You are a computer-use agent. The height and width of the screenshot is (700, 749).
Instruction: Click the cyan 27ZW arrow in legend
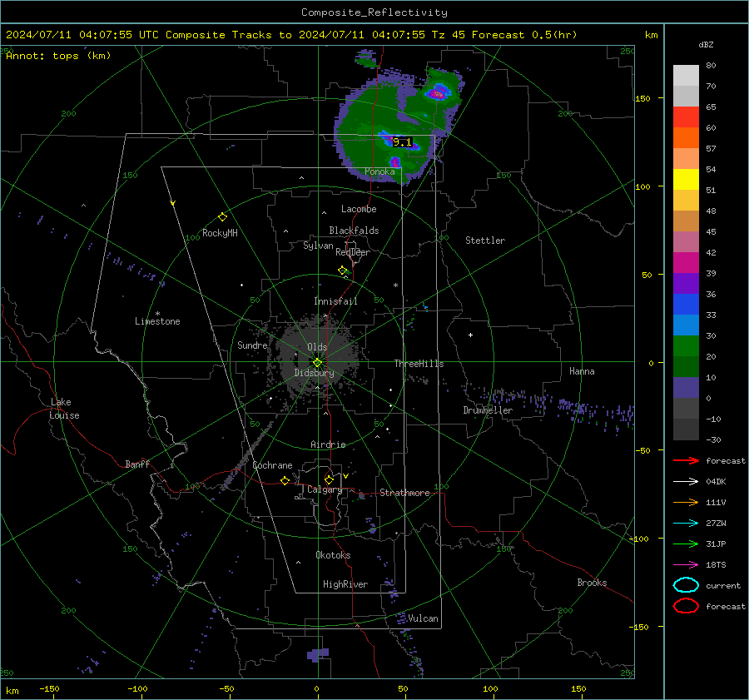point(686,523)
